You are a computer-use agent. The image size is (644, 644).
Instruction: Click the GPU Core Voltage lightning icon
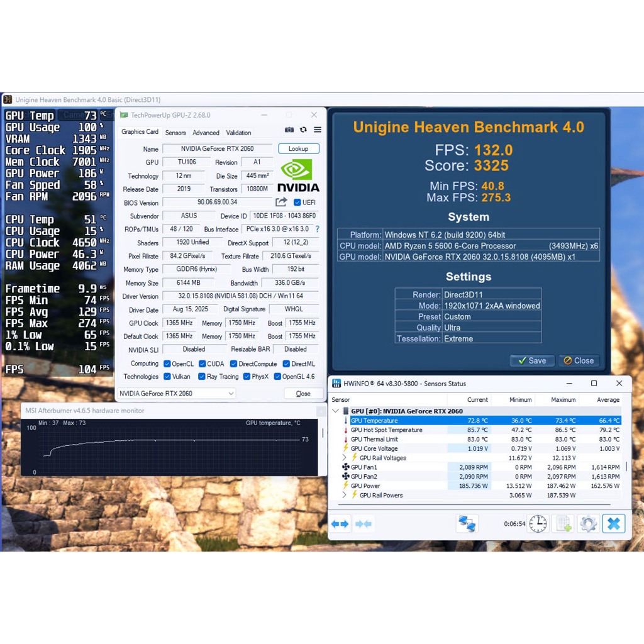[346, 448]
